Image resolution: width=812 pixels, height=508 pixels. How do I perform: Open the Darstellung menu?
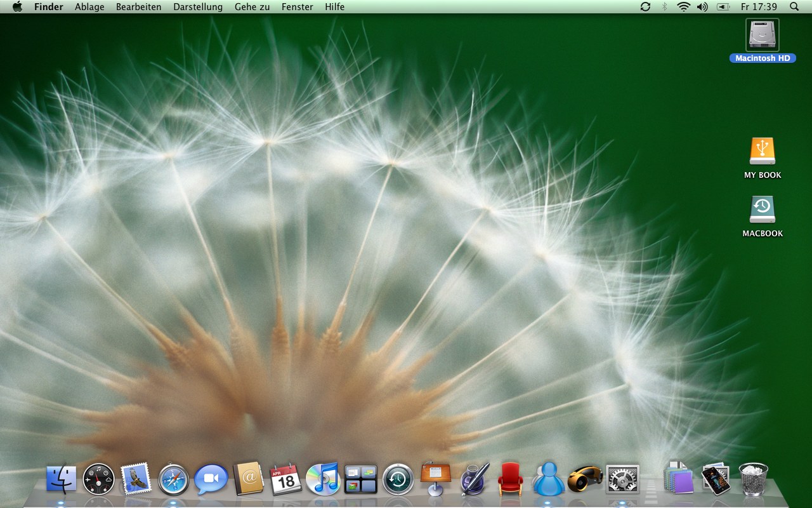click(198, 7)
